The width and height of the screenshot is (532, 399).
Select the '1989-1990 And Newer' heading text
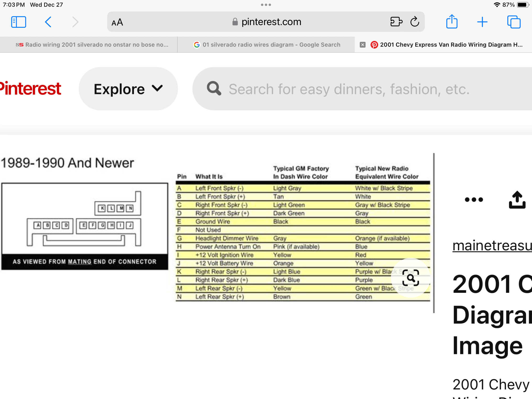67,163
